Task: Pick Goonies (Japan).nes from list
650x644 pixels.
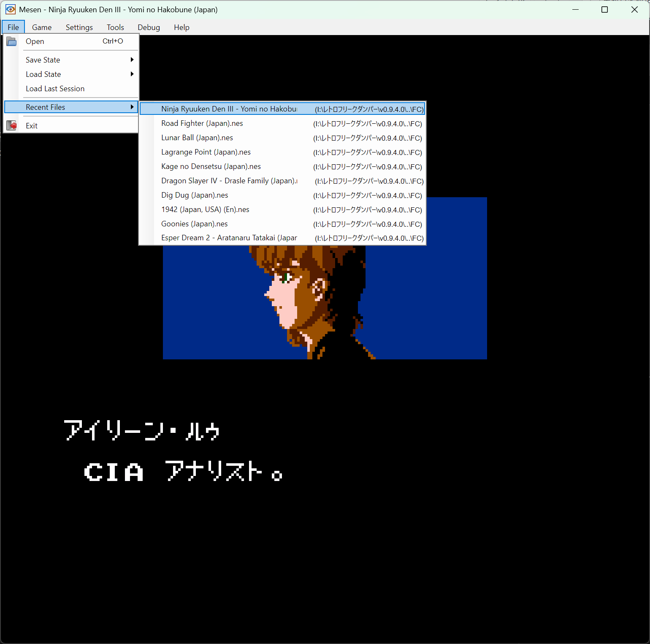Action: (x=195, y=224)
